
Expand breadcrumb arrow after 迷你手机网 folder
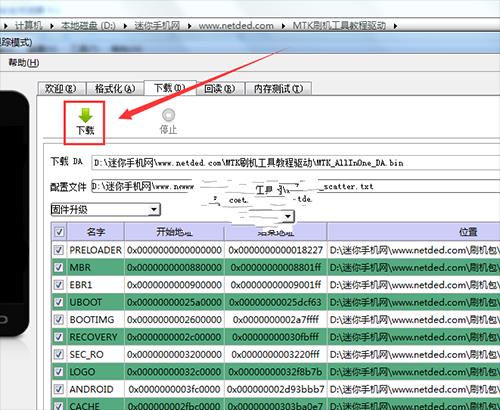pyautogui.click(x=190, y=26)
